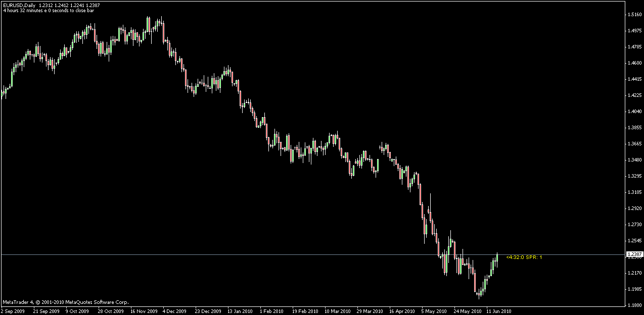Select the '21 Sep 2009' time axis label
Screen dimensions: 644x315
point(45,311)
